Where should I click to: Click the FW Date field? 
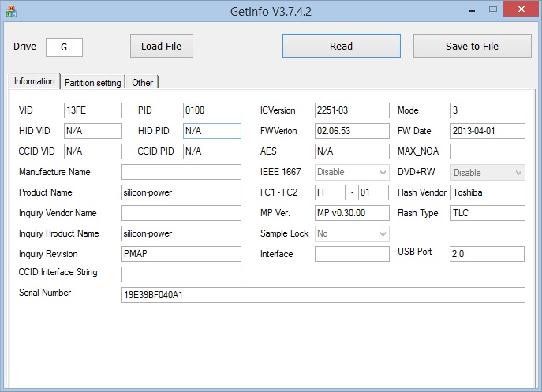click(488, 131)
